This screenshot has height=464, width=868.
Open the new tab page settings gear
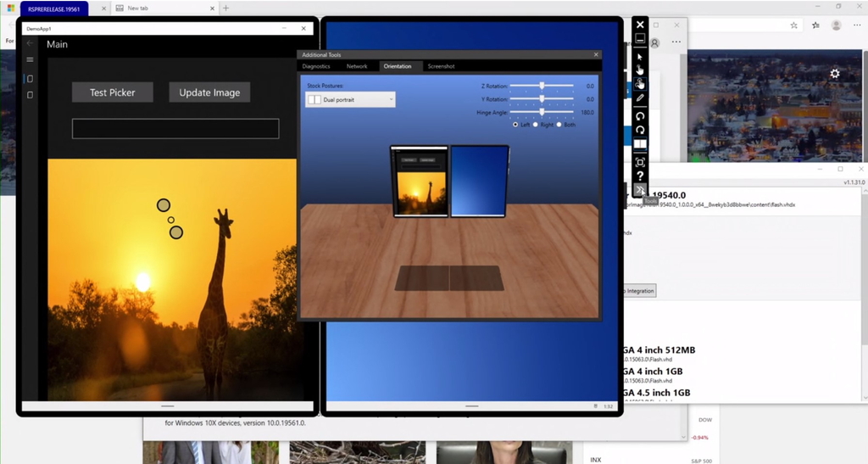835,74
